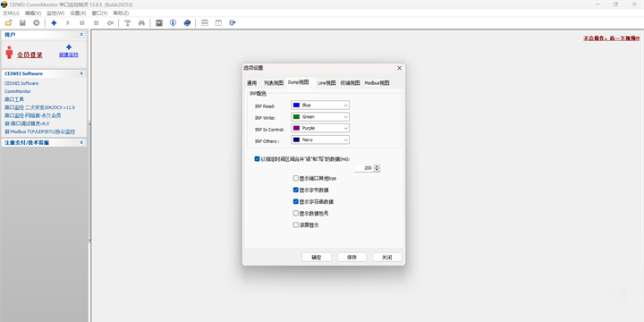This screenshot has height=322, width=644.
Task: Close the 选项设置 dialog with X
Action: 399,68
